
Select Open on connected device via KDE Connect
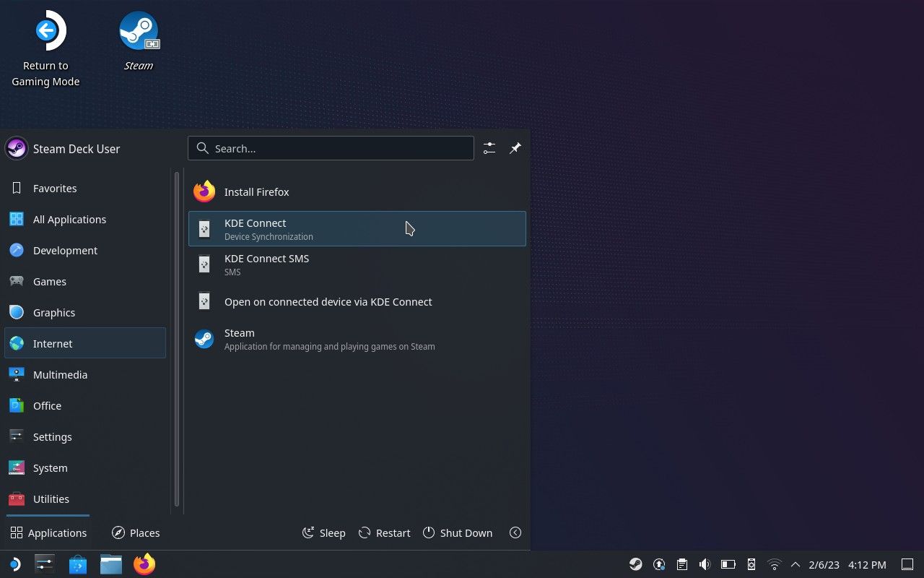click(357, 301)
